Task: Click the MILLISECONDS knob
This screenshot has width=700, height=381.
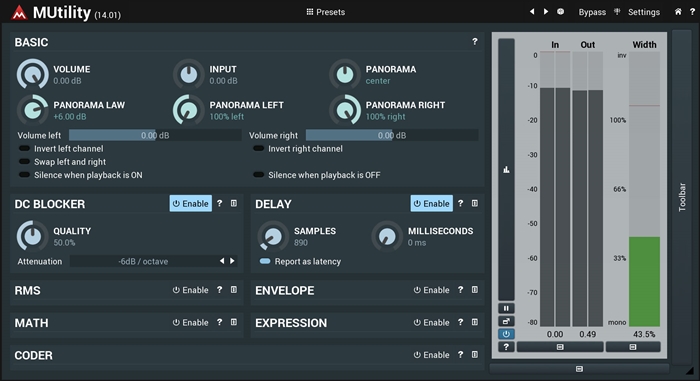Action: tap(387, 236)
